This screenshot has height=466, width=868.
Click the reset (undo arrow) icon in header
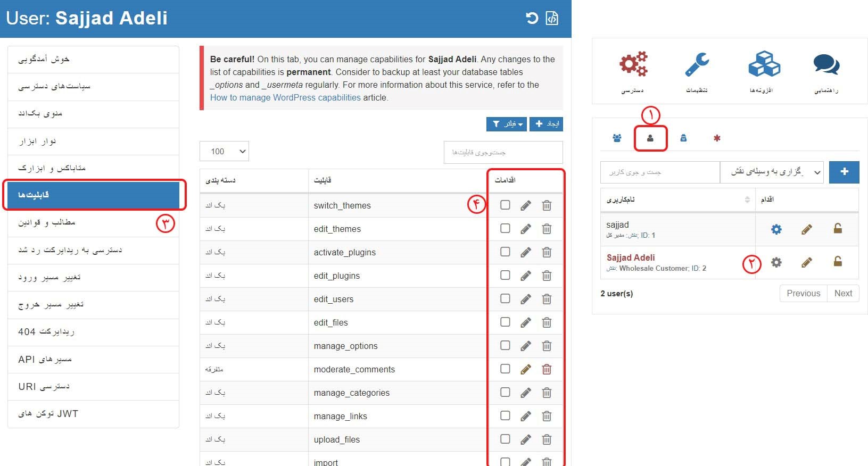tap(532, 18)
